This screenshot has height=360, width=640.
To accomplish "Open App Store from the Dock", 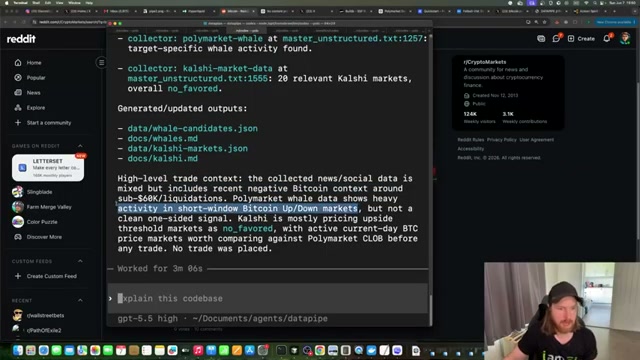I will click(250, 350).
